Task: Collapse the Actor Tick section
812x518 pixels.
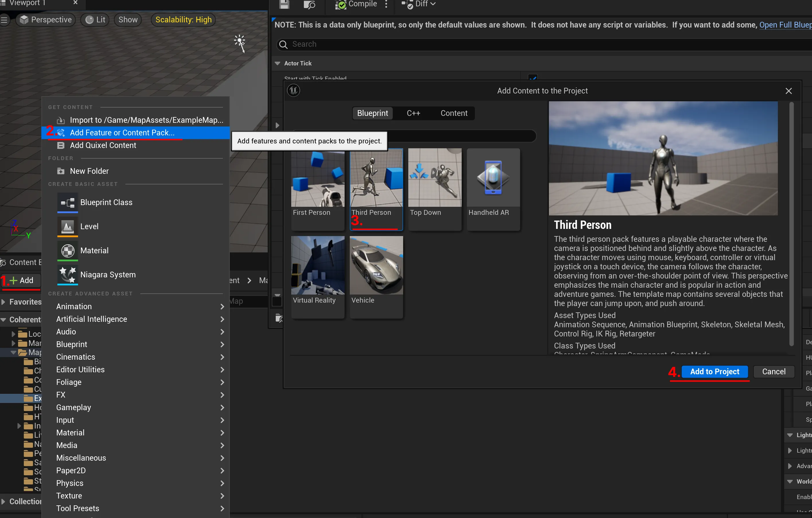Action: click(x=277, y=63)
